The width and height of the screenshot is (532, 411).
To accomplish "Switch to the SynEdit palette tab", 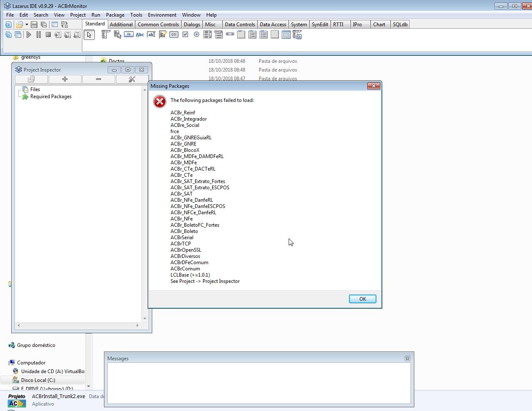I will pyautogui.click(x=320, y=25).
